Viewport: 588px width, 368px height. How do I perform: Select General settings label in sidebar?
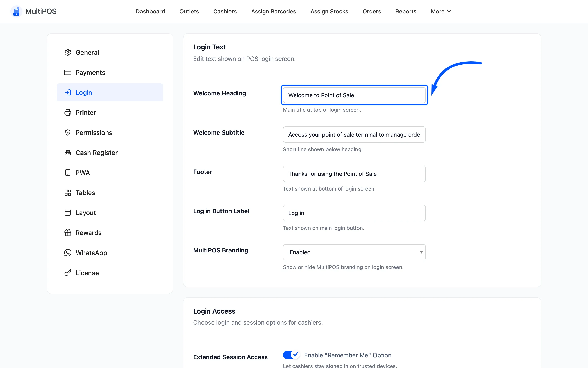click(87, 52)
